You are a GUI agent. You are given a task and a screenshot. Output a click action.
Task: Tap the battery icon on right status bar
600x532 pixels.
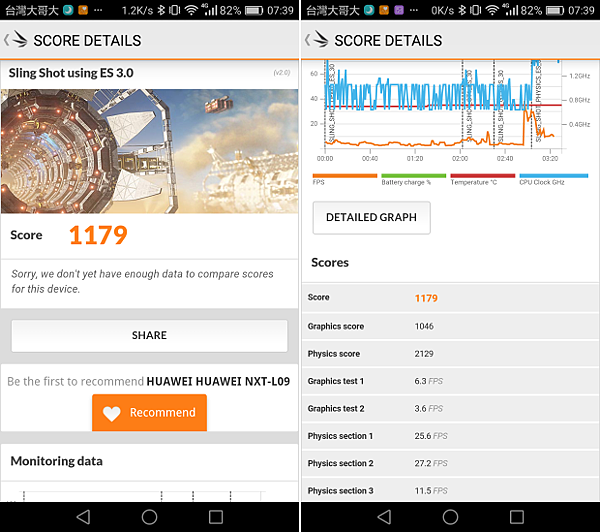554,10
